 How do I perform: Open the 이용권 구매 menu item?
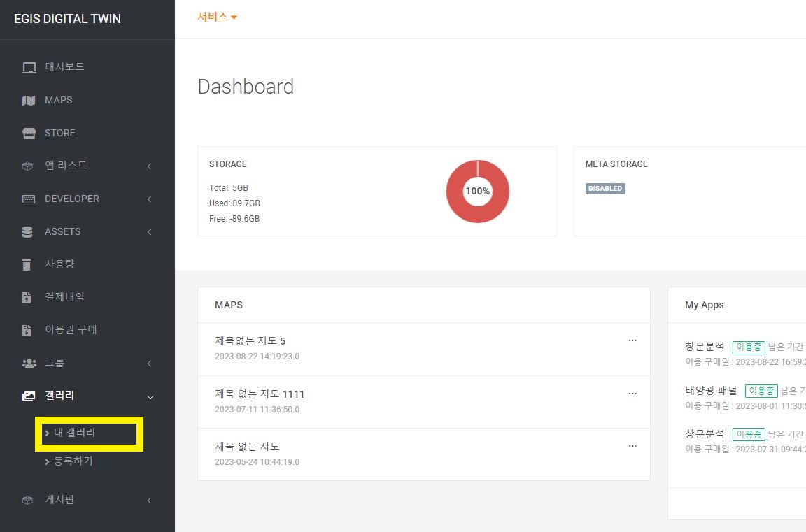click(71, 330)
